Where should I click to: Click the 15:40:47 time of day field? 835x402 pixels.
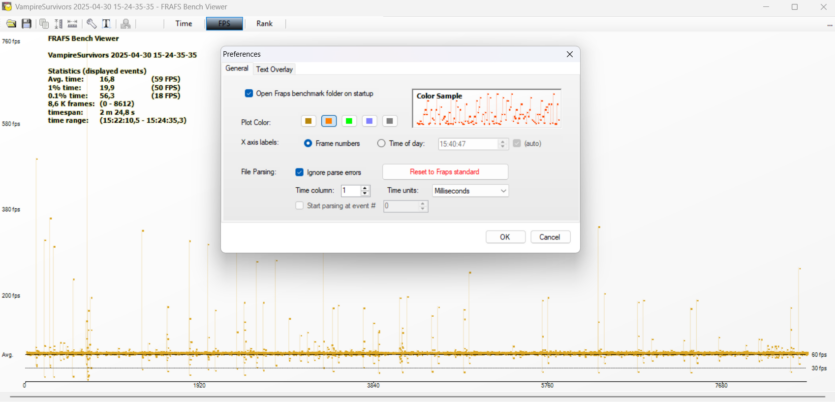469,144
